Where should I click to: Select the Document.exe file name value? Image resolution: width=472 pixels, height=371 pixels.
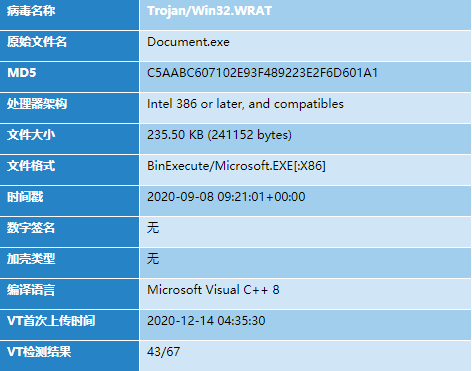pos(188,42)
